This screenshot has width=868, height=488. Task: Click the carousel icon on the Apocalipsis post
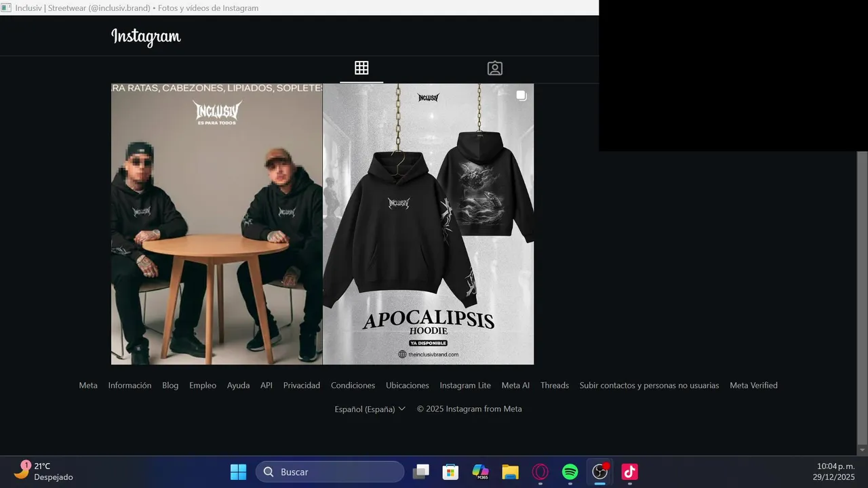[x=521, y=96]
